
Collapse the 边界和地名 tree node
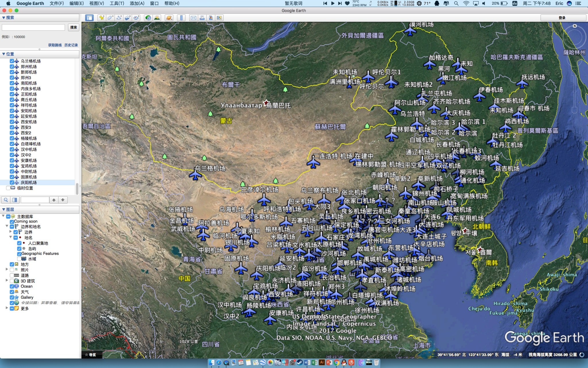(7, 226)
